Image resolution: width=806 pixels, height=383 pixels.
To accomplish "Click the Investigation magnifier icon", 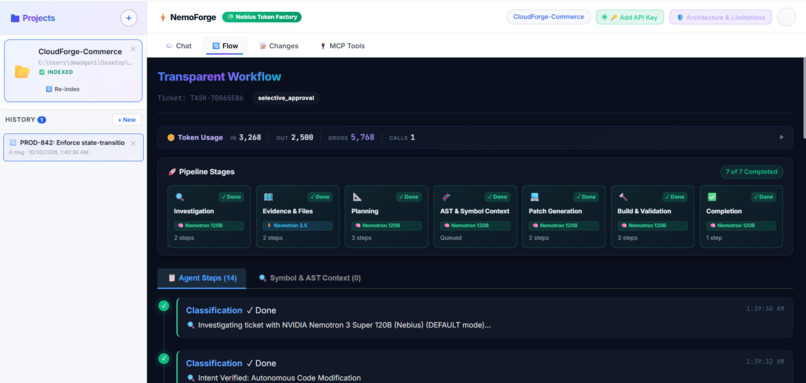I will pyautogui.click(x=179, y=197).
